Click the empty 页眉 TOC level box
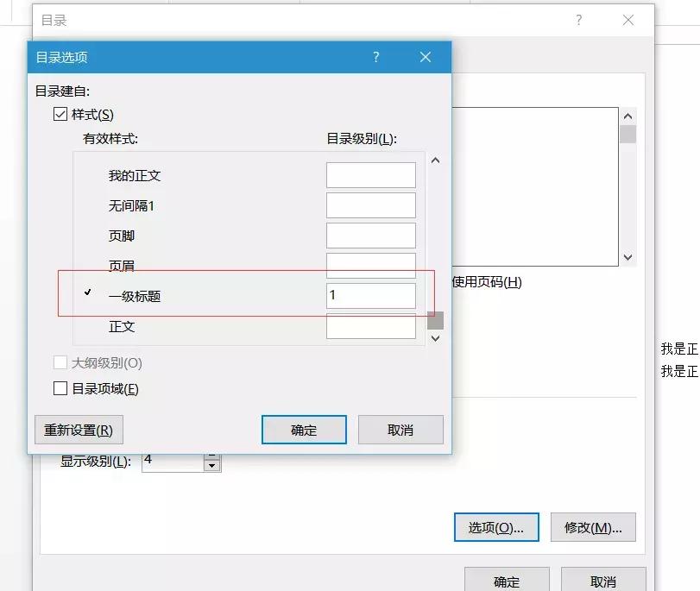This screenshot has height=591, width=700. pyautogui.click(x=370, y=265)
